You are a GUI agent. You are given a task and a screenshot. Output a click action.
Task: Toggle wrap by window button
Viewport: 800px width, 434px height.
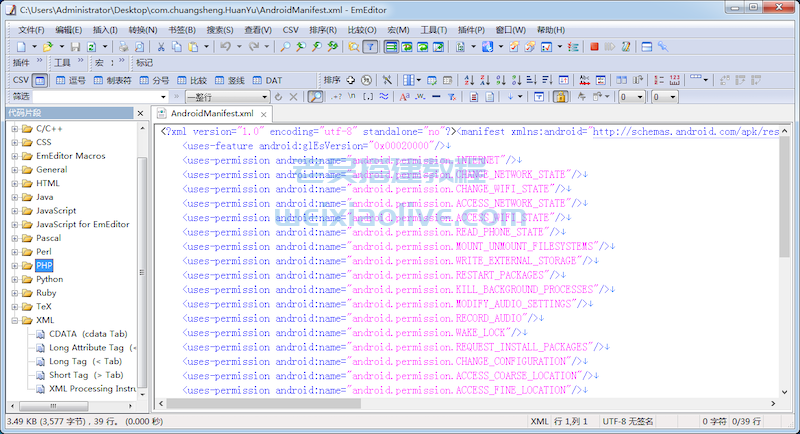pos(423,47)
